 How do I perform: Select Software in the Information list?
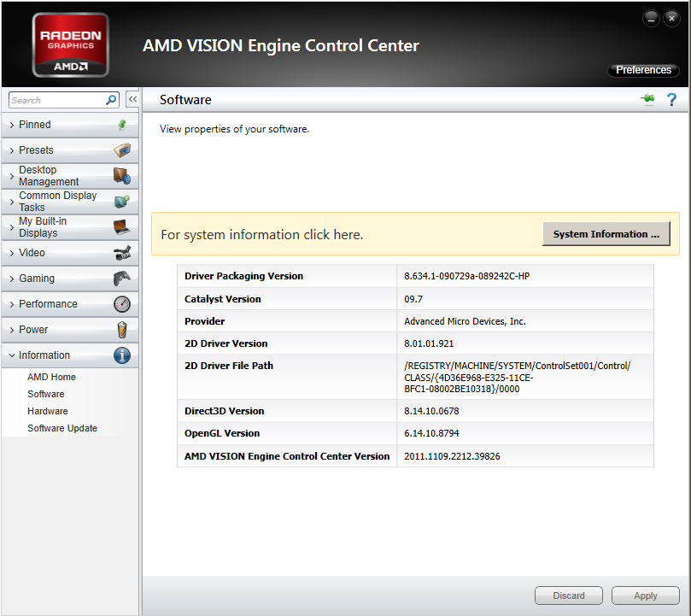46,394
